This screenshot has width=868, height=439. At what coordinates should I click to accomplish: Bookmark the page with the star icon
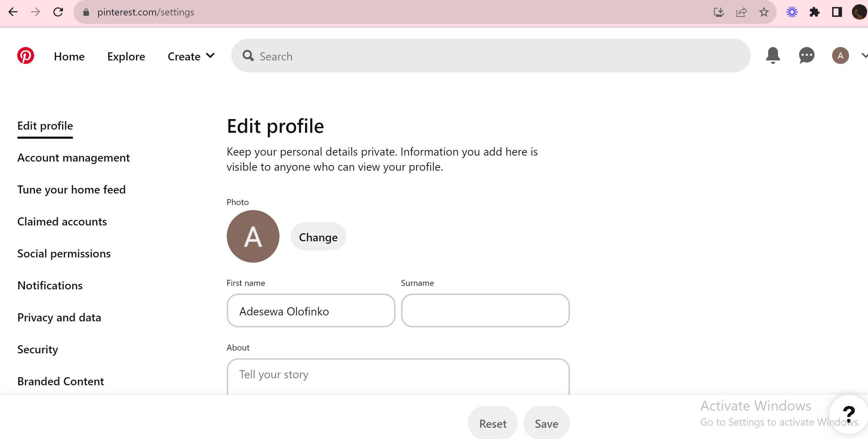tap(764, 12)
